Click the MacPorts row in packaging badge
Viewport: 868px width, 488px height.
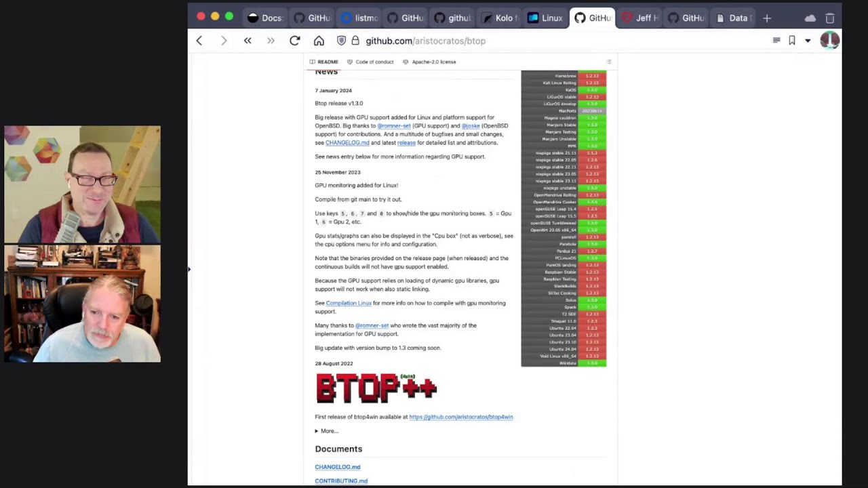tap(564, 110)
